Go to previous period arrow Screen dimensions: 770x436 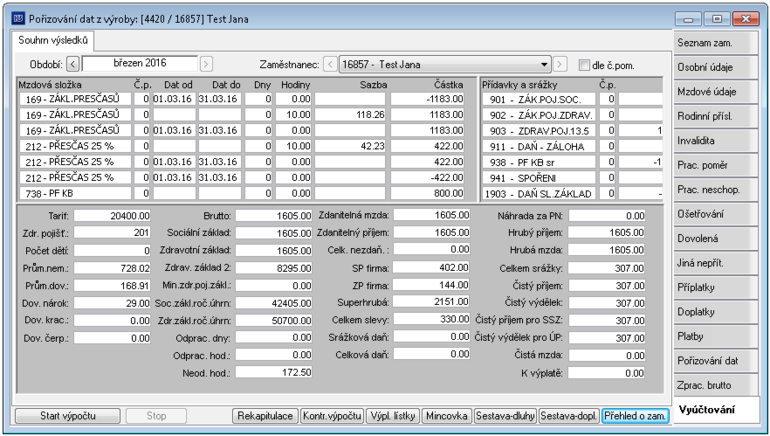click(x=73, y=64)
